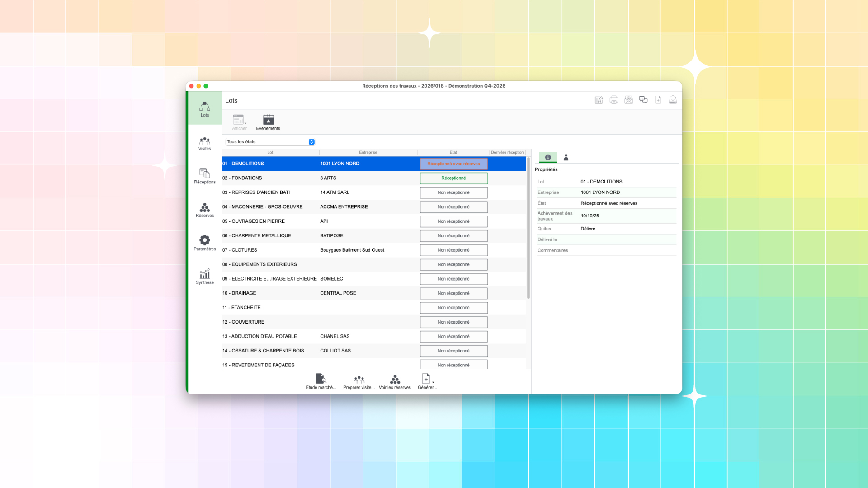Click the Etat column header
Screen dimensions: 868x488
pyautogui.click(x=453, y=153)
